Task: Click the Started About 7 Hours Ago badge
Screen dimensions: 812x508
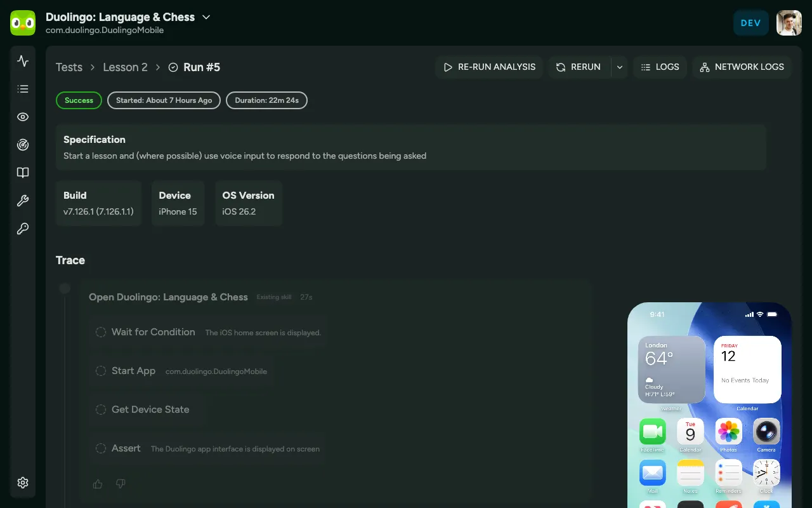Action: (x=164, y=100)
